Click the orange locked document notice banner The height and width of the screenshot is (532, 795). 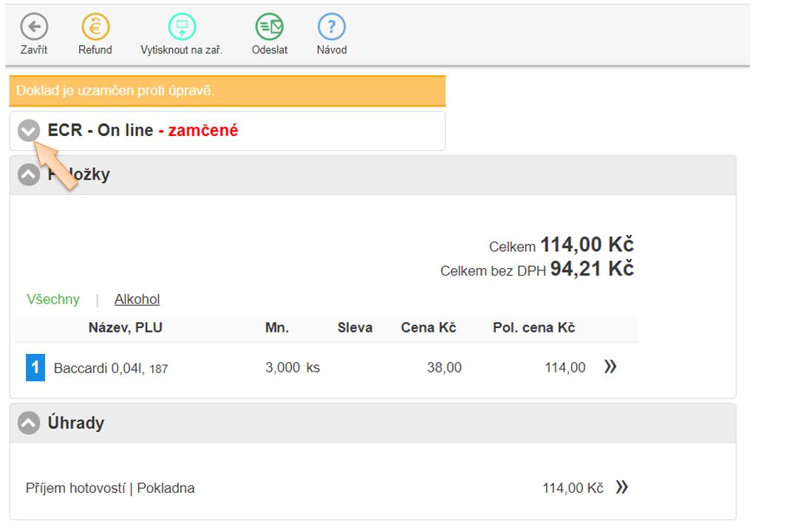pos(227,92)
